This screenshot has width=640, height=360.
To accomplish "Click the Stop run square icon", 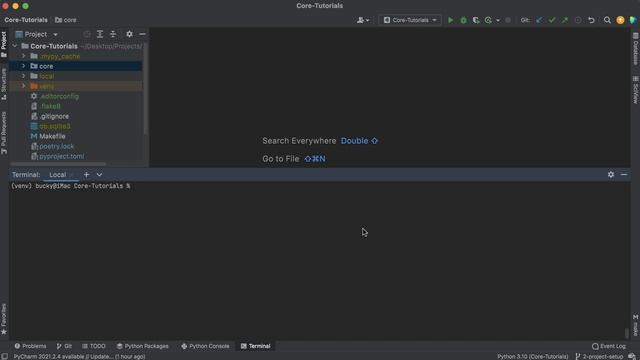I will point(508,20).
